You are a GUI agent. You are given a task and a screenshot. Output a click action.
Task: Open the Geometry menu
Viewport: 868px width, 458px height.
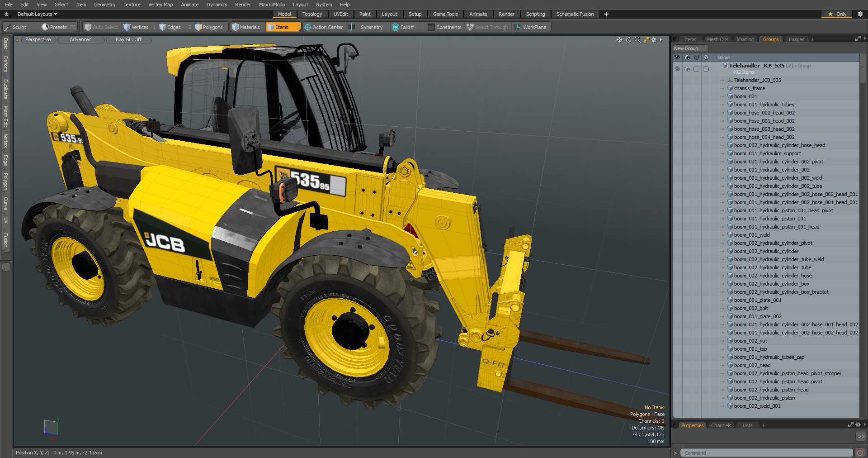coord(104,5)
